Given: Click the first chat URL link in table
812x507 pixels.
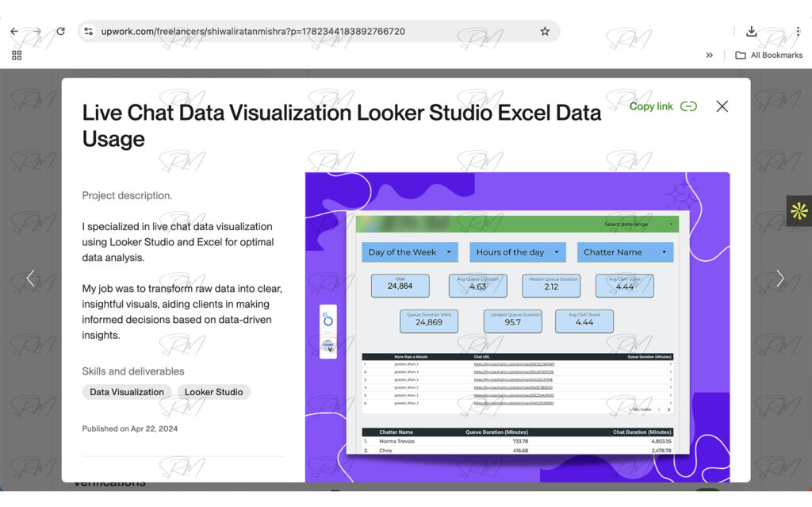Looking at the screenshot, I should [x=514, y=364].
